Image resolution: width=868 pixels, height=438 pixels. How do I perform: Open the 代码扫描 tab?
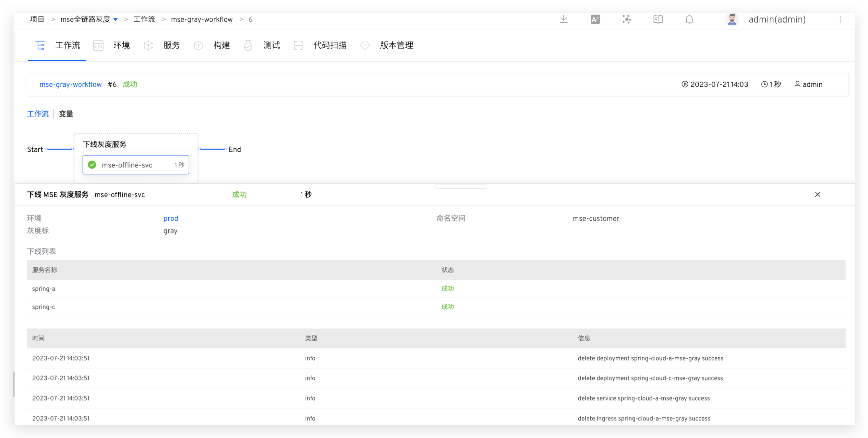tap(330, 45)
